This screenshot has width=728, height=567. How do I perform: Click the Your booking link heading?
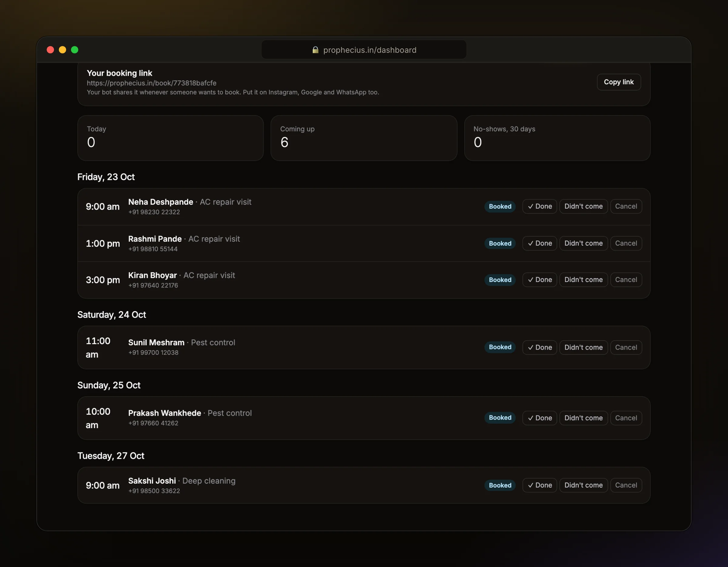pos(119,73)
